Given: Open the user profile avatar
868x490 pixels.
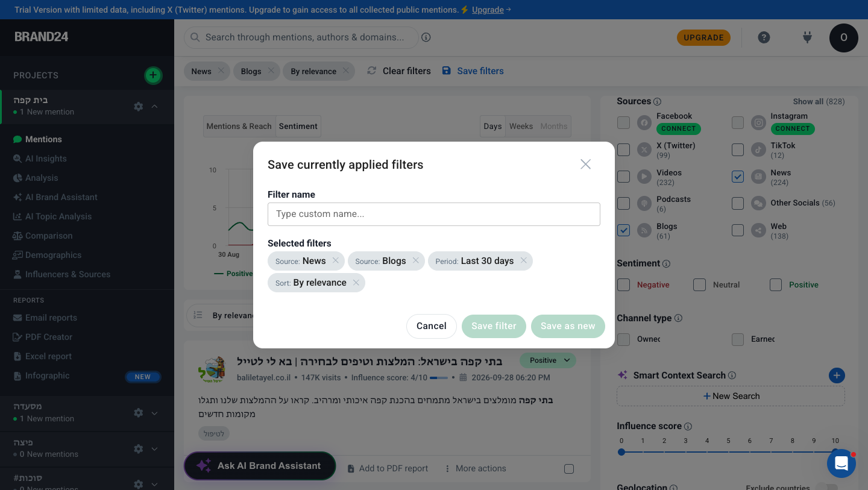Looking at the screenshot, I should [844, 37].
